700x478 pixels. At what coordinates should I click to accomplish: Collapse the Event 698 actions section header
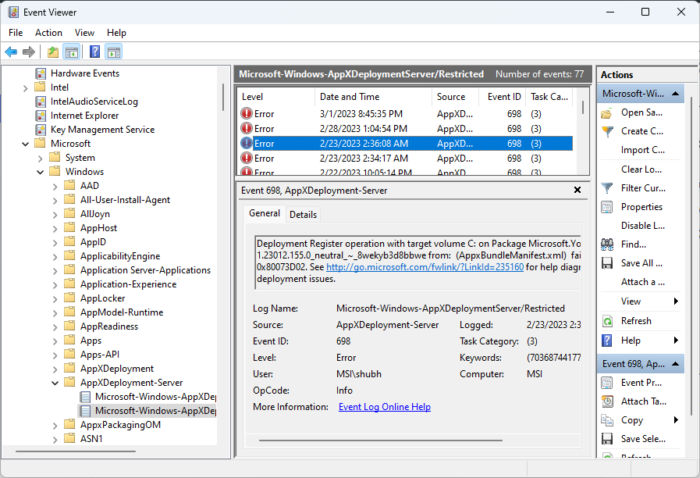coord(677,363)
